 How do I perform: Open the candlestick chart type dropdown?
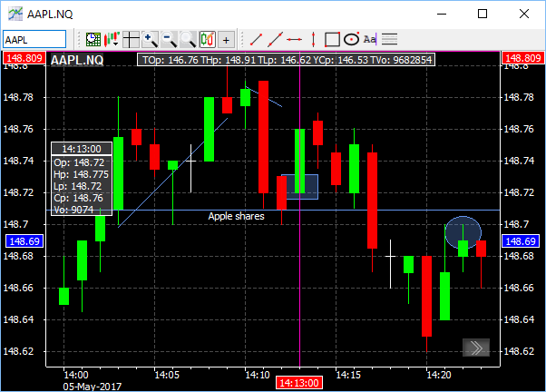(112, 39)
